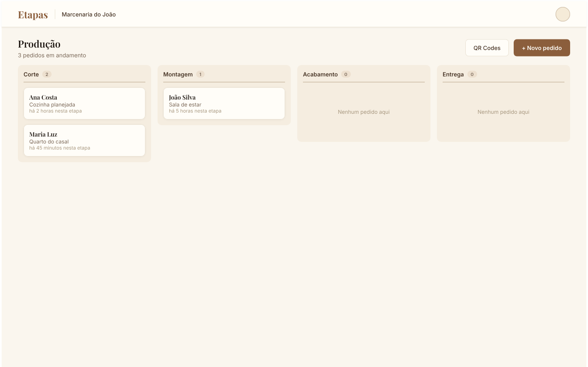Open Ana Costa's Cozinha planejada card
588x367 pixels.
[x=84, y=103]
